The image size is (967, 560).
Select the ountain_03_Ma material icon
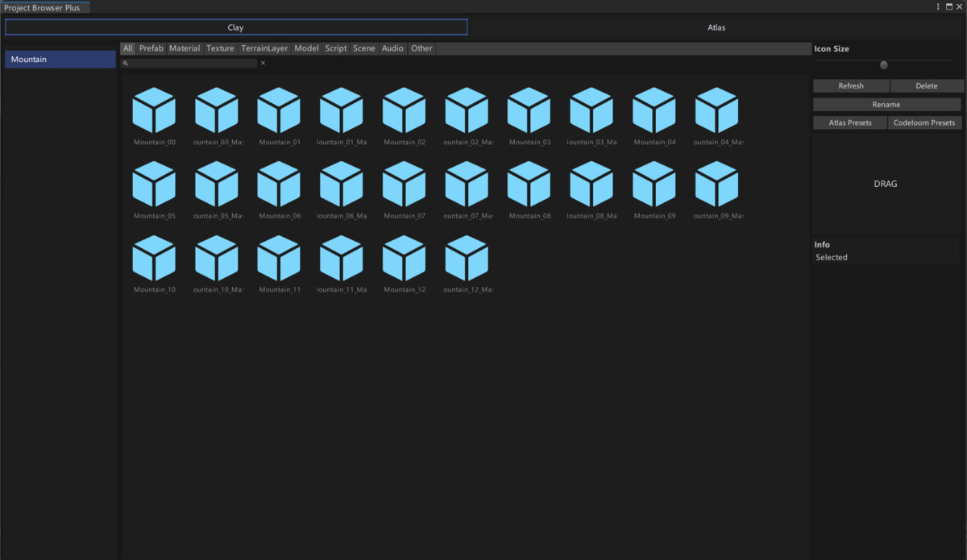point(591,110)
